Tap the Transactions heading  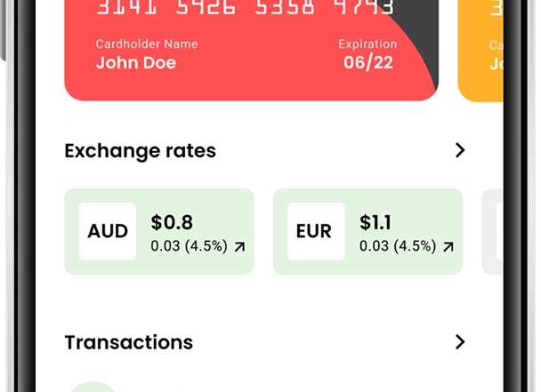tap(129, 342)
